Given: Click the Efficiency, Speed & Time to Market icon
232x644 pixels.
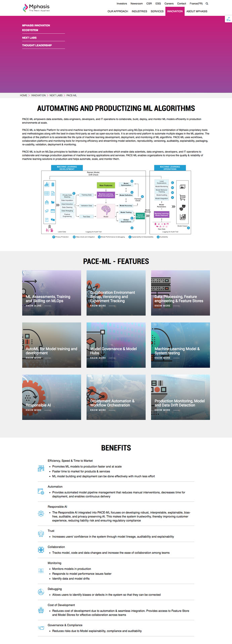Looking at the screenshot, I should pos(41,469).
